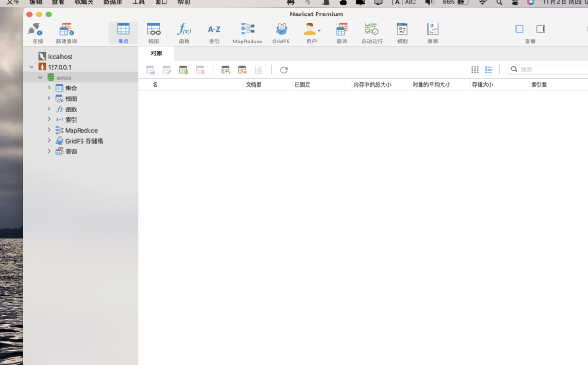Sort by the 存储大小 column header
The image size is (588, 365).
click(483, 85)
